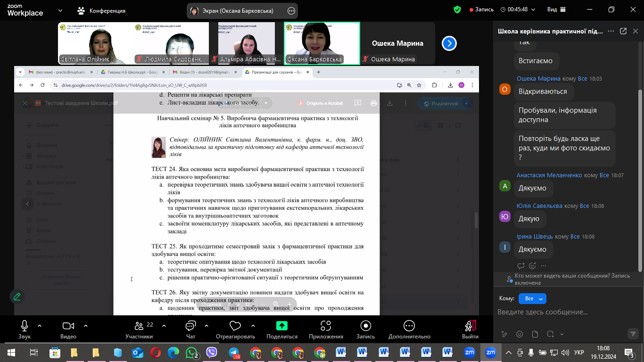Viewport: 644px width, 362px height.
Task: Click the chat message input field
Action: (x=568, y=312)
